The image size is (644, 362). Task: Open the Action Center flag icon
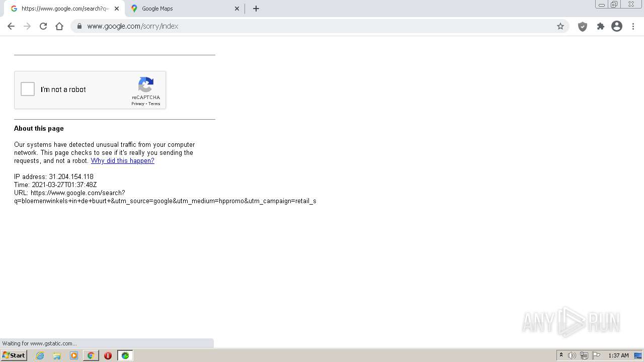tap(596, 355)
